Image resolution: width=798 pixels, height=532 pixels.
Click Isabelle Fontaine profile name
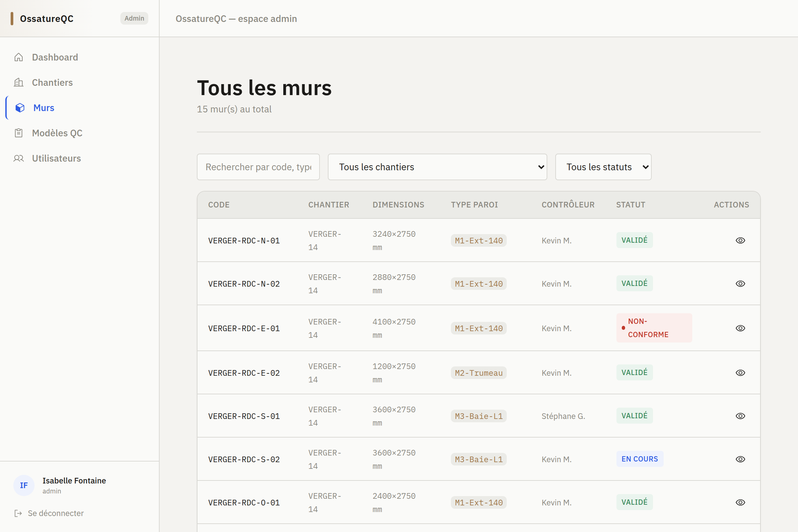click(74, 480)
